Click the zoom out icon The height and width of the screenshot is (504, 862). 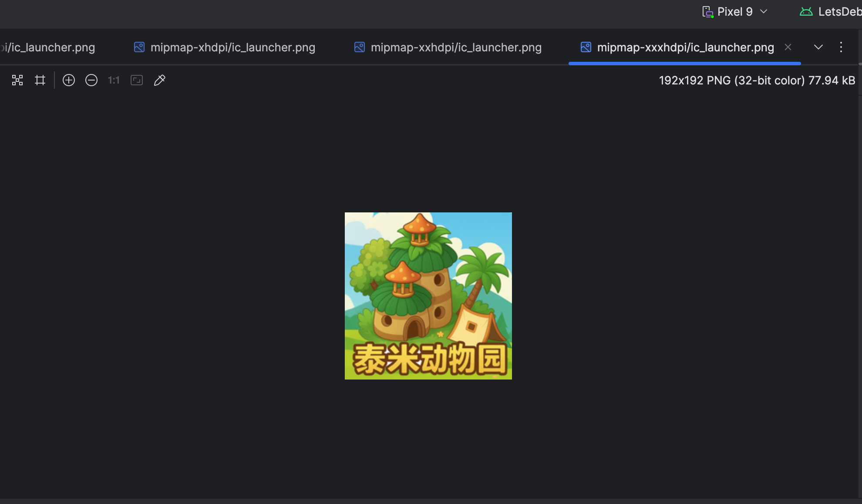[91, 80]
